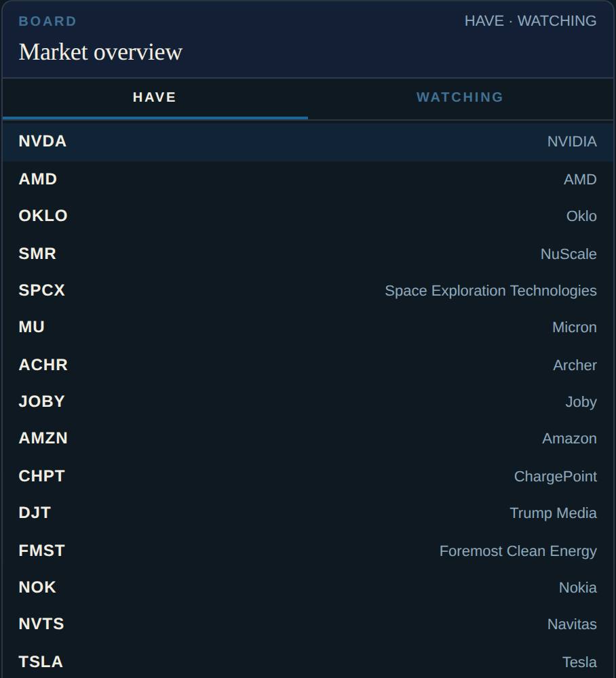Click the HAVE · WATCHING header label
The width and height of the screenshot is (616, 678).
[531, 21]
